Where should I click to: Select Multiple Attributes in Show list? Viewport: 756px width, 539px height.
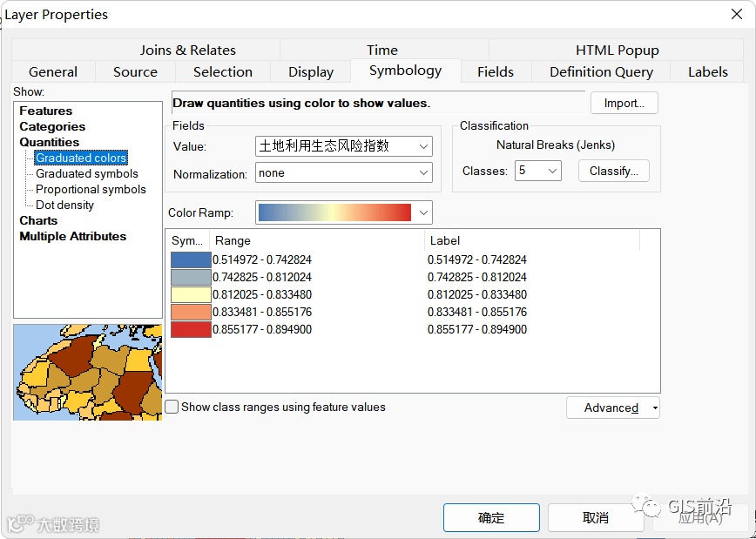[x=73, y=236]
